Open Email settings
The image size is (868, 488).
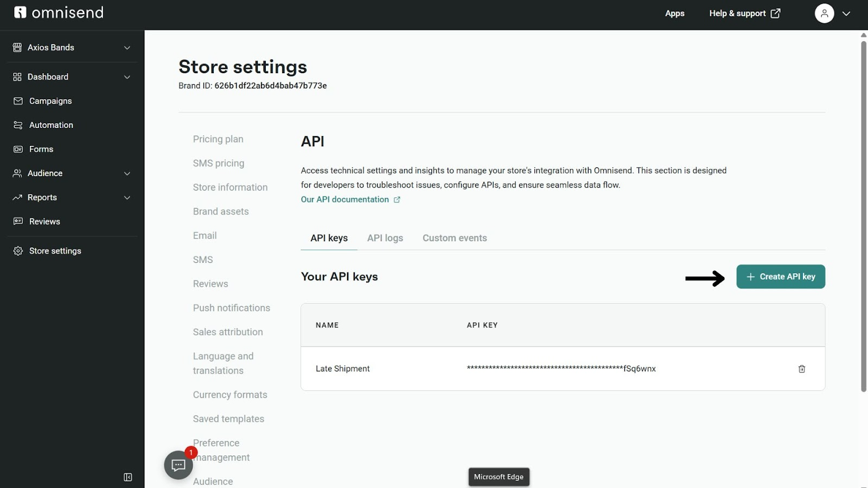(x=205, y=236)
